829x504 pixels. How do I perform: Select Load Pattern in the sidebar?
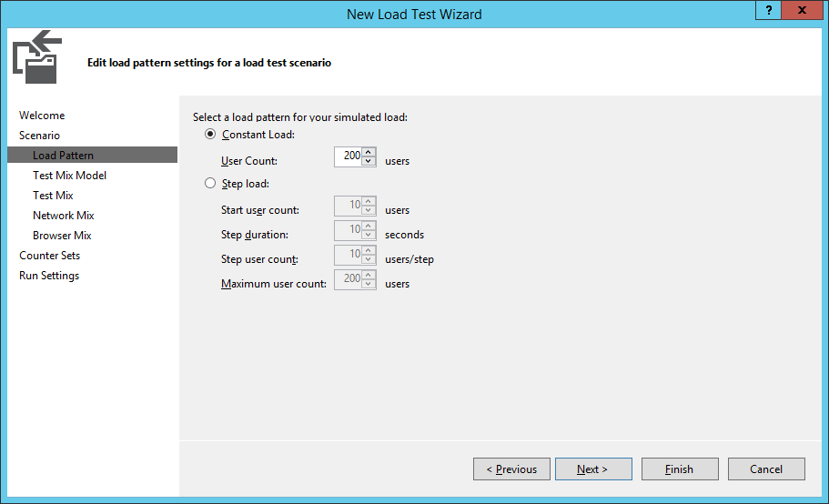(x=93, y=155)
